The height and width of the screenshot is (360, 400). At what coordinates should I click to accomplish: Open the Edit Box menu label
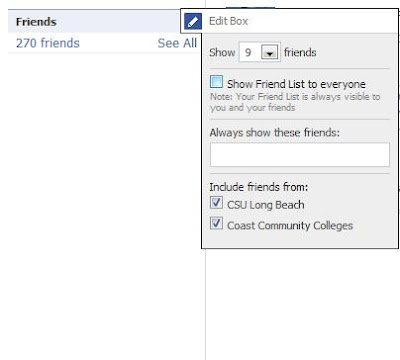[228, 21]
